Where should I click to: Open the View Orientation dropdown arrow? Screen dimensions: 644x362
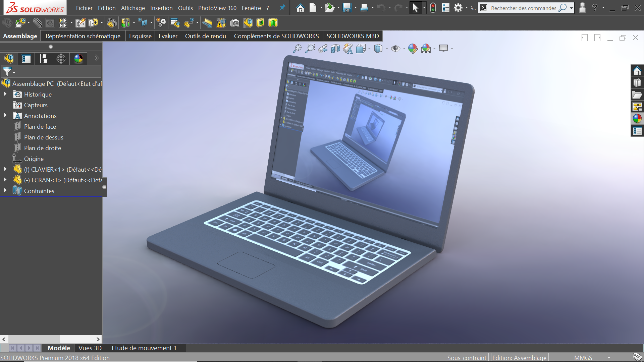(369, 49)
